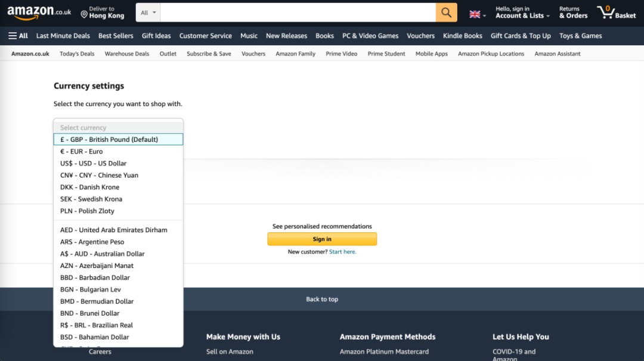Click the orange search magnifier button
This screenshot has height=361, width=644.
[x=446, y=13]
